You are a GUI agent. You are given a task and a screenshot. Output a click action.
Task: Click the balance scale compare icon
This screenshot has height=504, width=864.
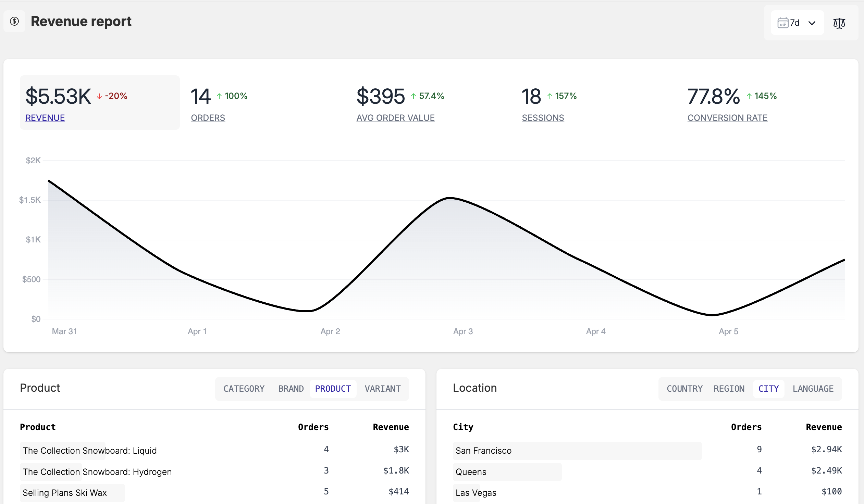coord(839,23)
